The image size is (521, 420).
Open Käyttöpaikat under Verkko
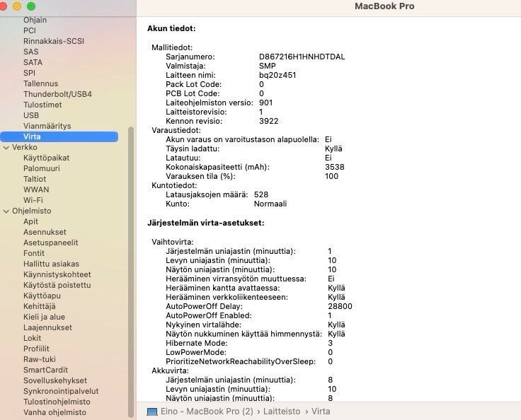click(x=46, y=158)
